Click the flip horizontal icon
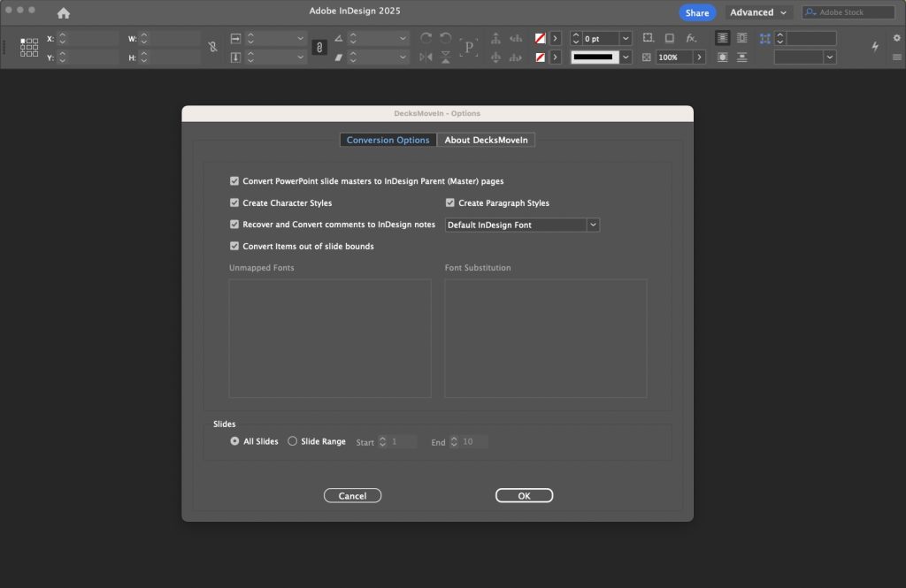Image resolution: width=906 pixels, height=588 pixels. point(426,57)
